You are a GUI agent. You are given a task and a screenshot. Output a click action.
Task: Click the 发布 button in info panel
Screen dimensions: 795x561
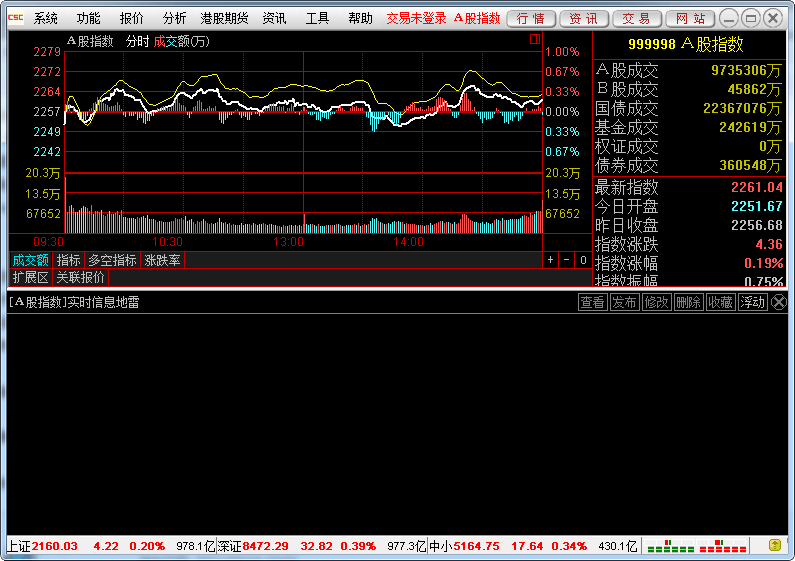tap(624, 302)
